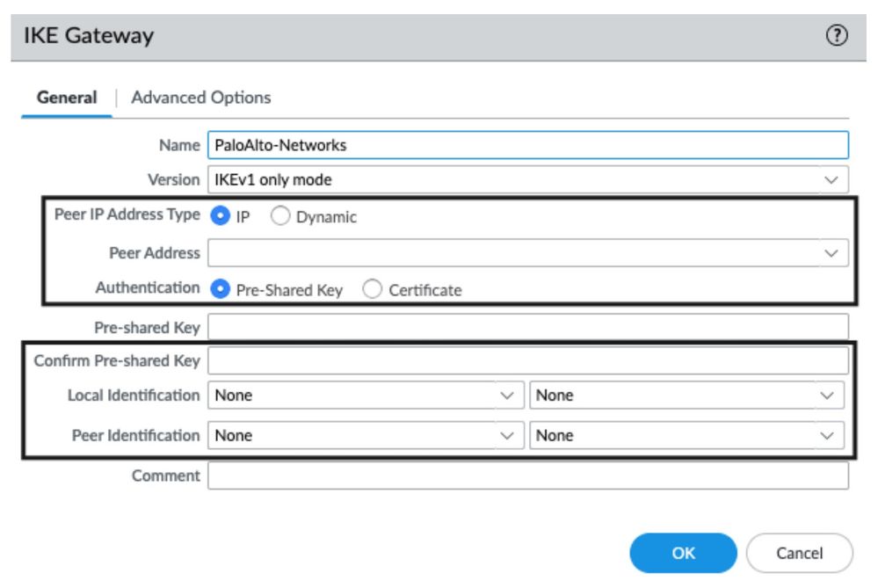Open Local Identification type dropdown
This screenshot has height=588, width=878.
pyautogui.click(x=505, y=396)
